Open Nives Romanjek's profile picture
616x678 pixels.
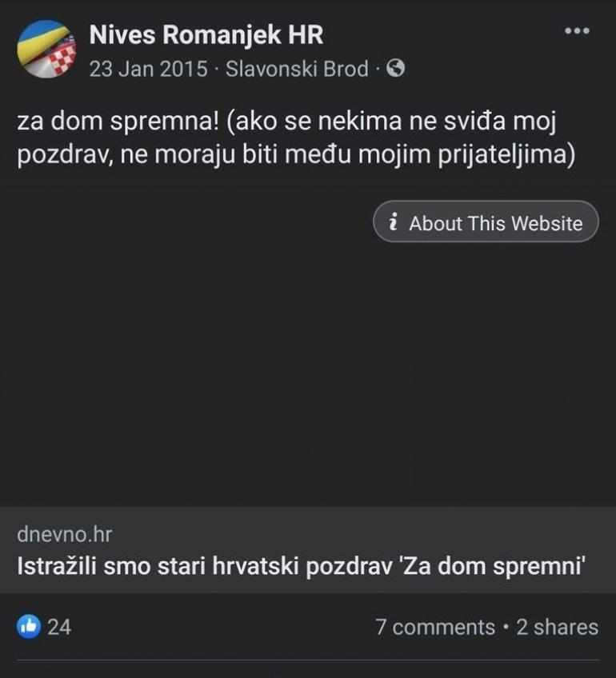click(47, 50)
